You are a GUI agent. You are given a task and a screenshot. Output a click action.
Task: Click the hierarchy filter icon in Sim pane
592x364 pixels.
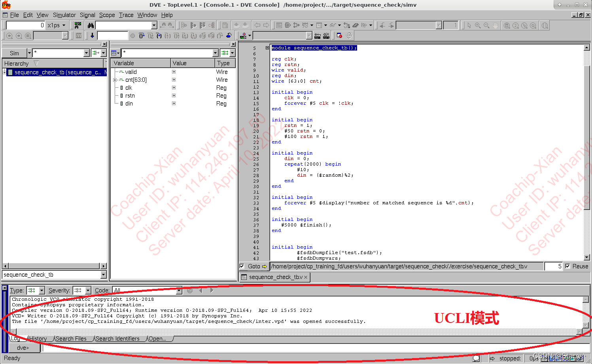coord(96,53)
